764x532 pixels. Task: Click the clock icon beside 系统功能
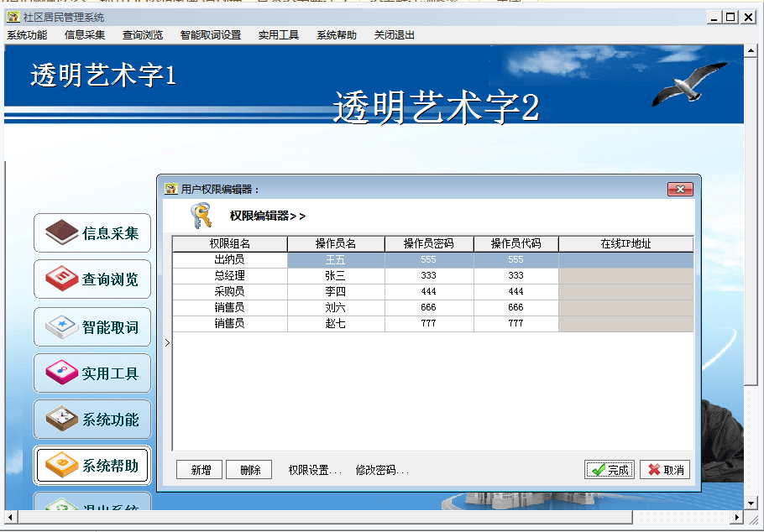[62, 419]
